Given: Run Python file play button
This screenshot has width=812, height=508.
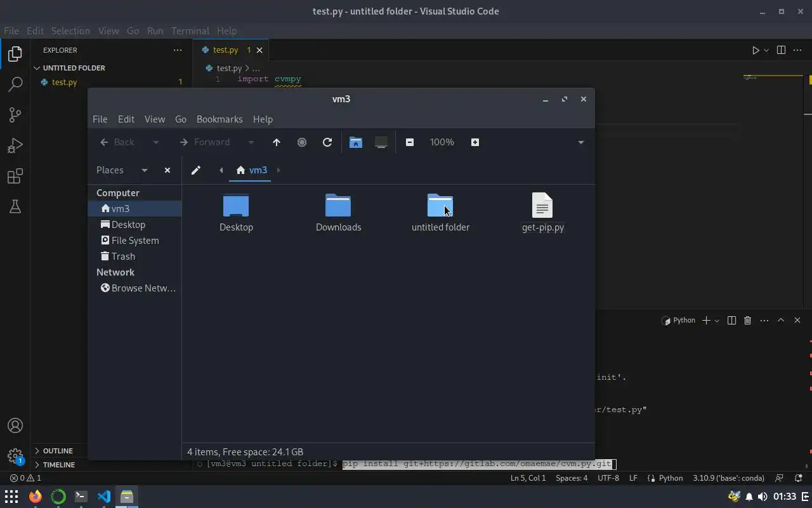Looking at the screenshot, I should click(756, 50).
